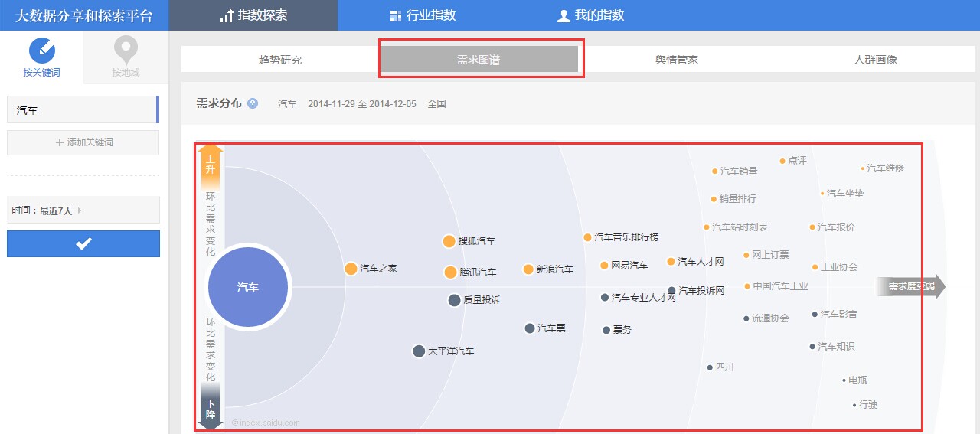
Task: Click the 汽车 keyword input field
Action: (x=81, y=109)
